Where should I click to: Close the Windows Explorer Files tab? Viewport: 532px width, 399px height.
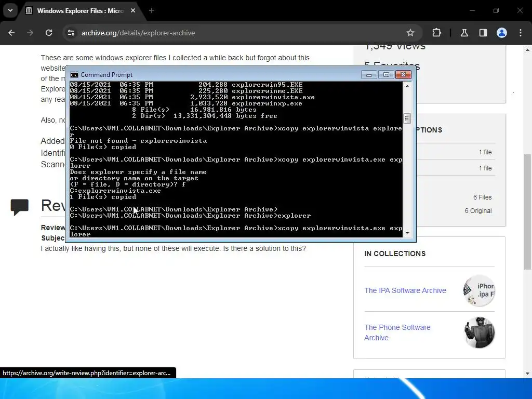(x=133, y=10)
